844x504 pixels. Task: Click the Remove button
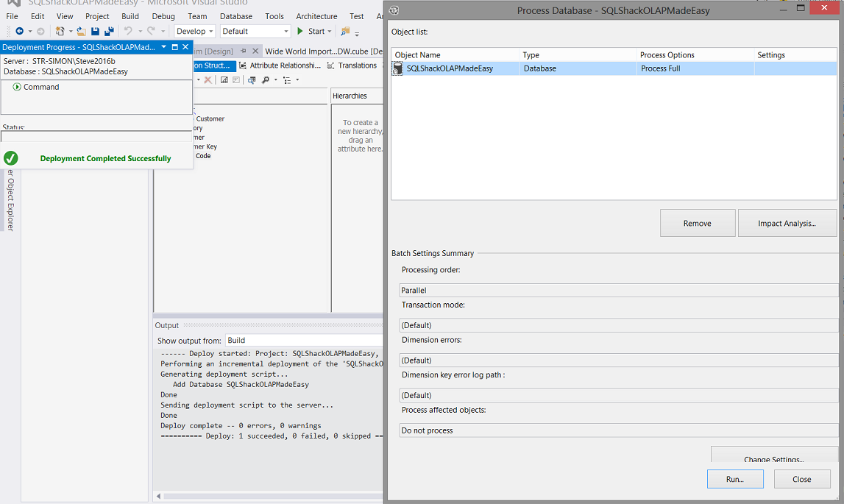click(697, 224)
